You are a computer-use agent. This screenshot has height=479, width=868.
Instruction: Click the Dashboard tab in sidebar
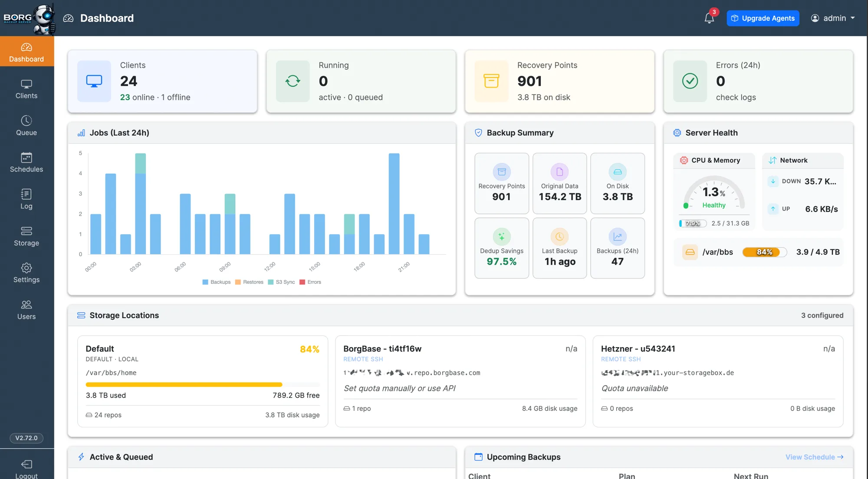pos(26,51)
